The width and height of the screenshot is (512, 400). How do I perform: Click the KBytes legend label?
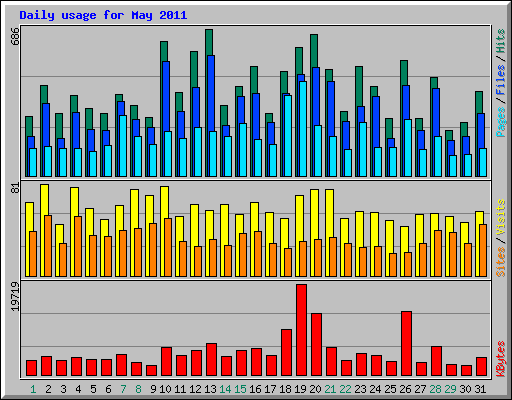point(501,359)
